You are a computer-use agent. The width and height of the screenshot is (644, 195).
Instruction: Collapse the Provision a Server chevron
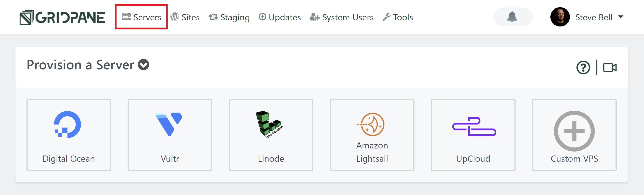143,65
